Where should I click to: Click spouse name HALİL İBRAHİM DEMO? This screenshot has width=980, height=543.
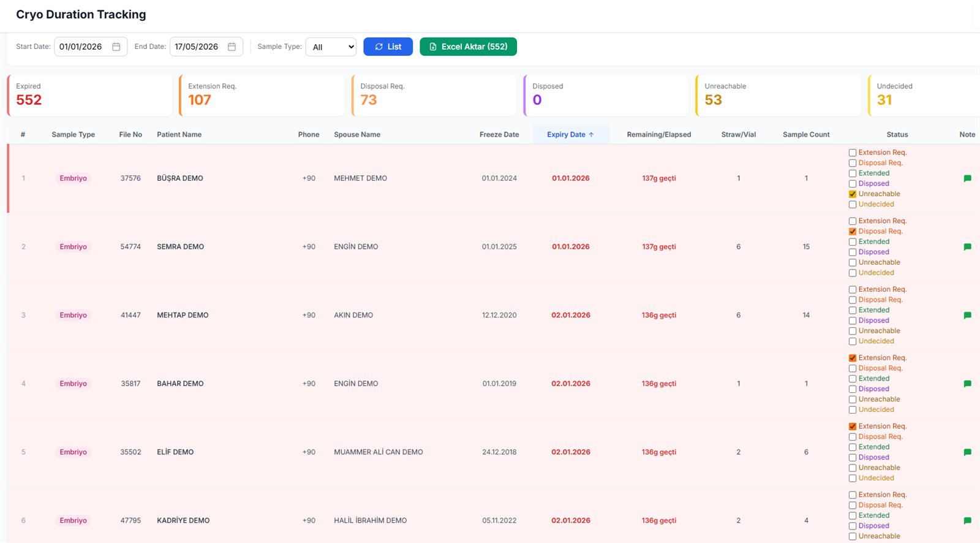[371, 520]
